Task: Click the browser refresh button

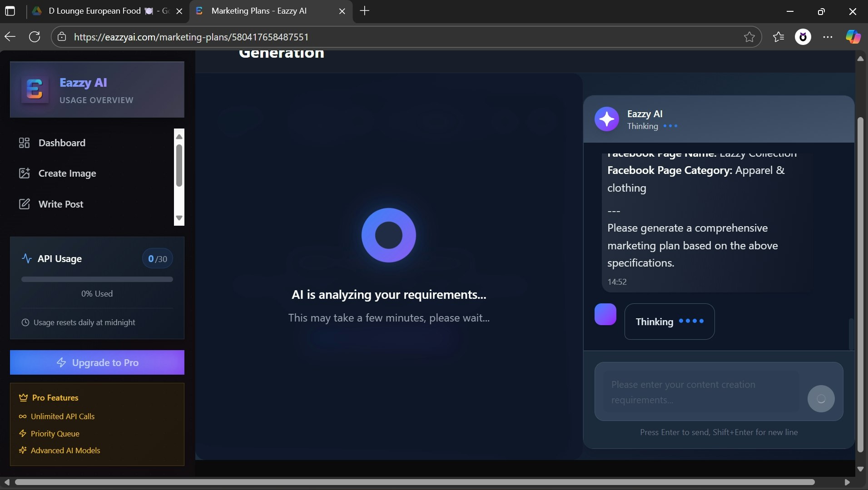Action: (x=35, y=37)
